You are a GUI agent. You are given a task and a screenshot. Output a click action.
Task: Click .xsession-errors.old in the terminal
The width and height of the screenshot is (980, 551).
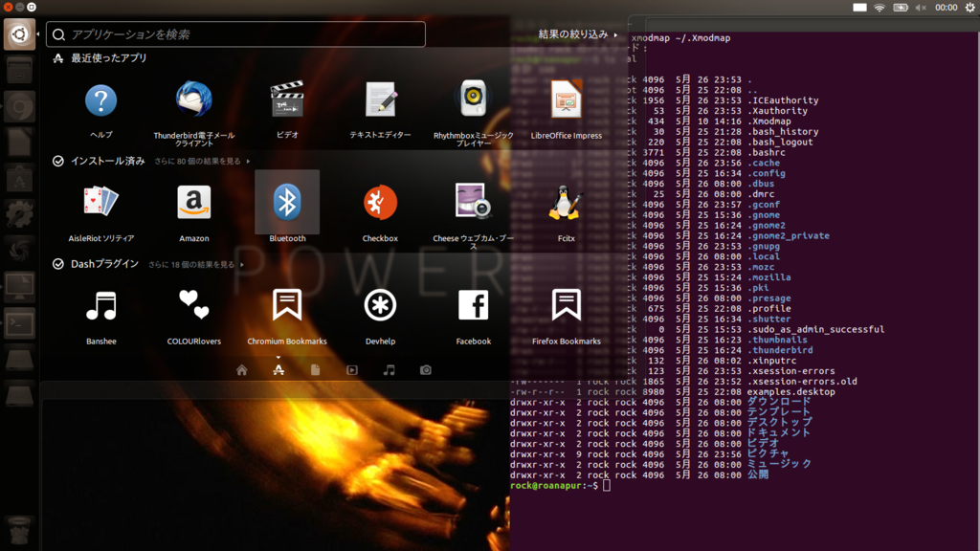[x=802, y=381]
